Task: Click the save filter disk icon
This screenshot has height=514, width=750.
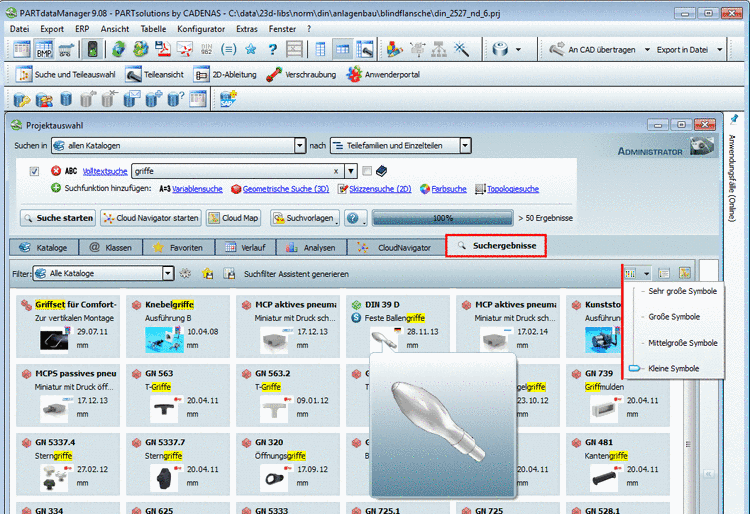Action: tap(230, 273)
